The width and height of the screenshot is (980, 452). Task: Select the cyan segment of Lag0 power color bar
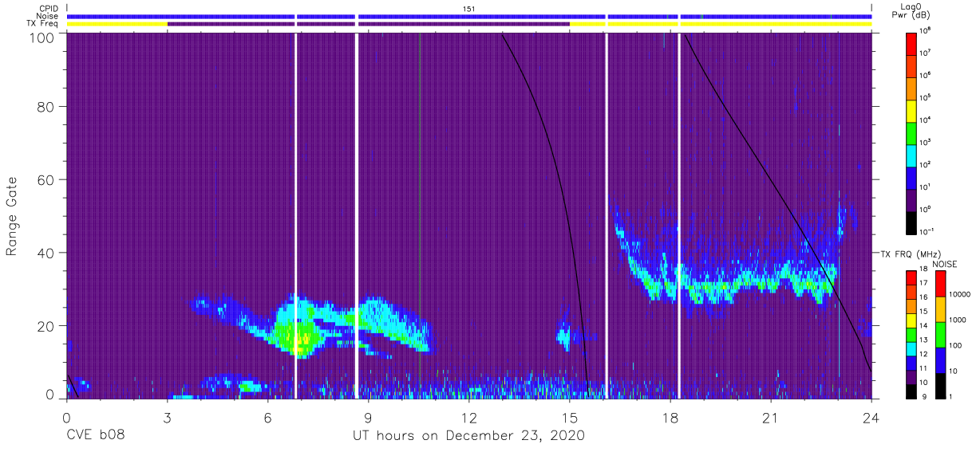pos(911,154)
